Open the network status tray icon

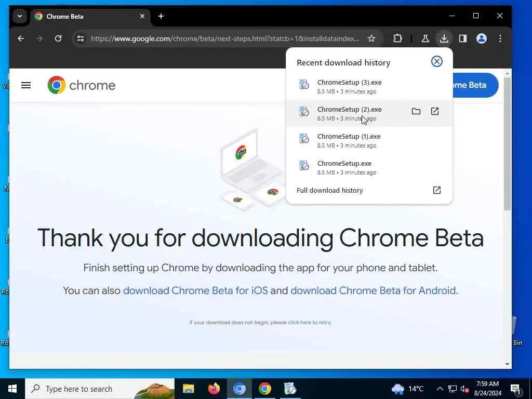(x=453, y=389)
